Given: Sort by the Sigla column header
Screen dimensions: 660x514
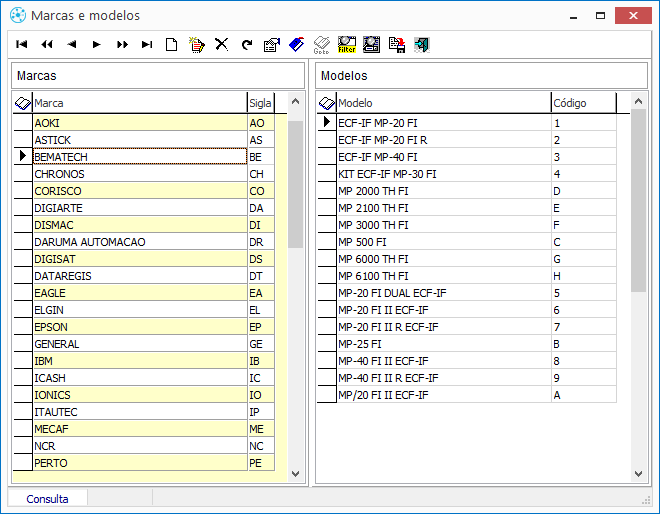Looking at the screenshot, I should (260, 103).
